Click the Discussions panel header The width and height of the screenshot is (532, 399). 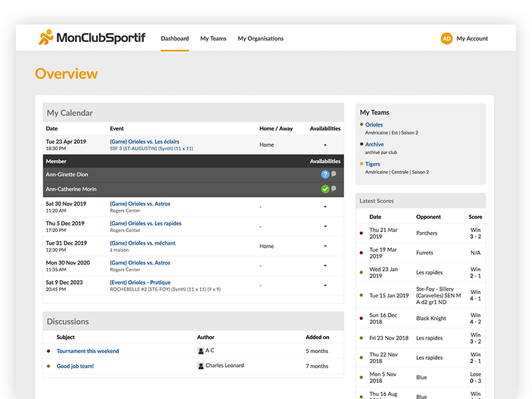194,321
